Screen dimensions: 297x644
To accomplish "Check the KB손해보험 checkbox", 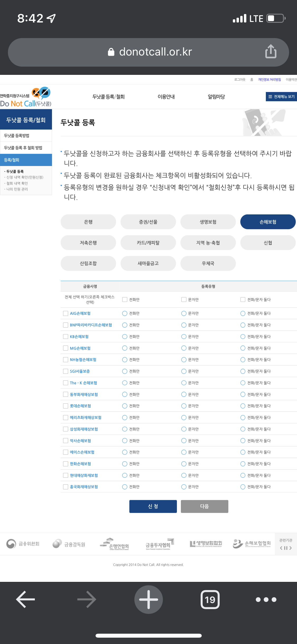I will click(x=65, y=337).
